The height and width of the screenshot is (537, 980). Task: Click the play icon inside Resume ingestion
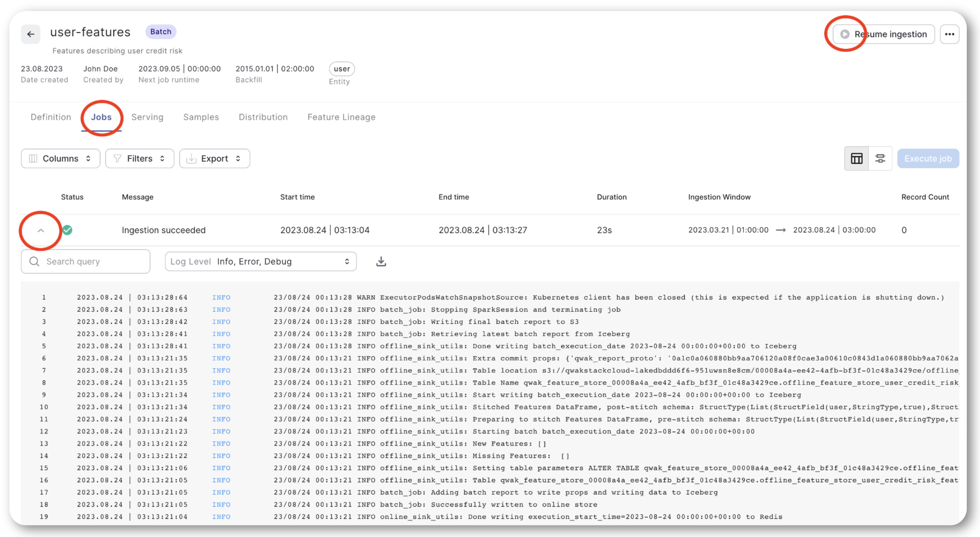coord(845,34)
